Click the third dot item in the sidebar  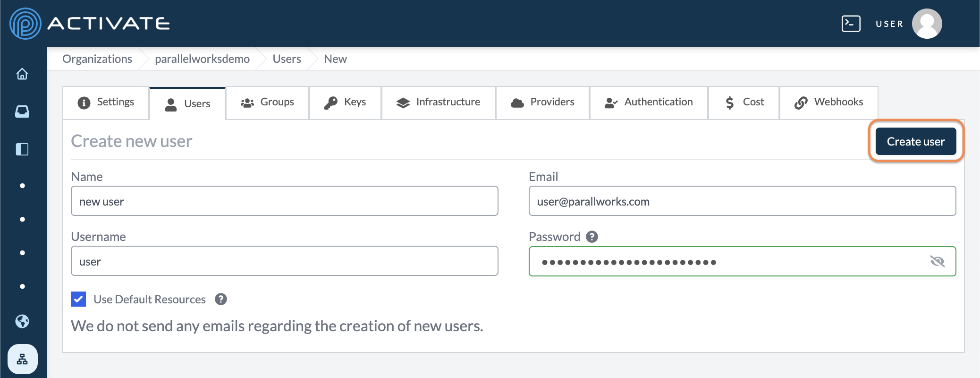click(22, 253)
